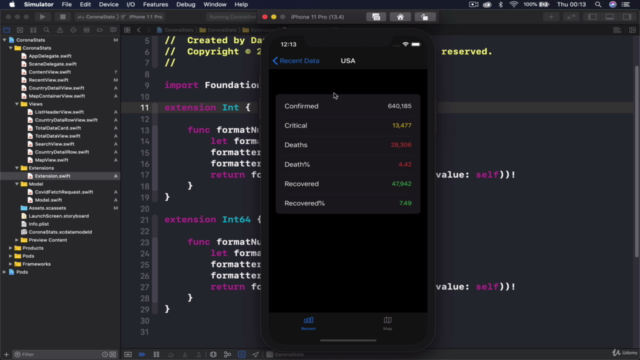Open ContentView.swift in navigator
Screen dimensions: 640x360
(49, 72)
